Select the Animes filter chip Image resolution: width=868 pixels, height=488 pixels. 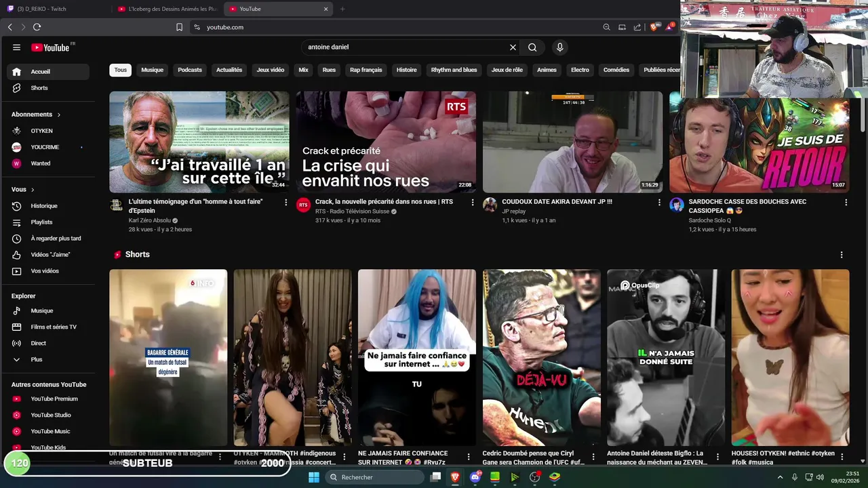click(x=547, y=70)
